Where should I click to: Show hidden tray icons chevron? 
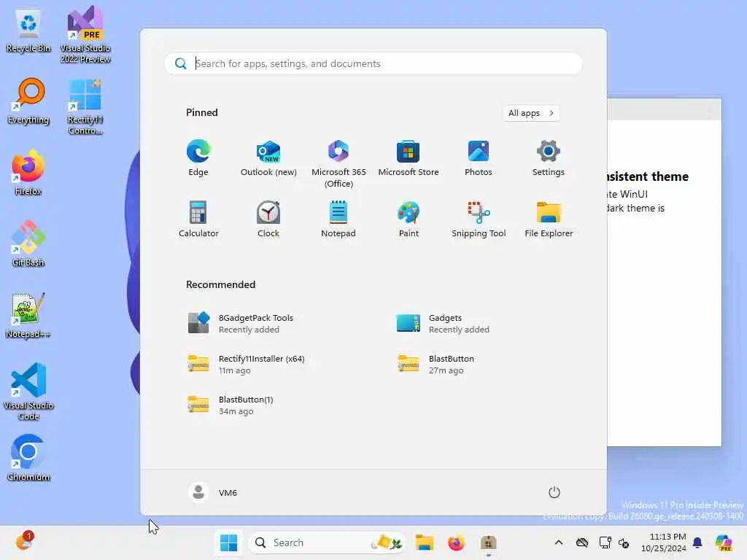pos(559,542)
